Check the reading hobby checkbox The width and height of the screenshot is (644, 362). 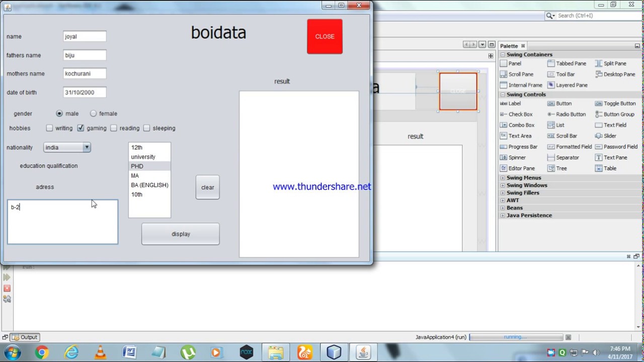point(114,128)
